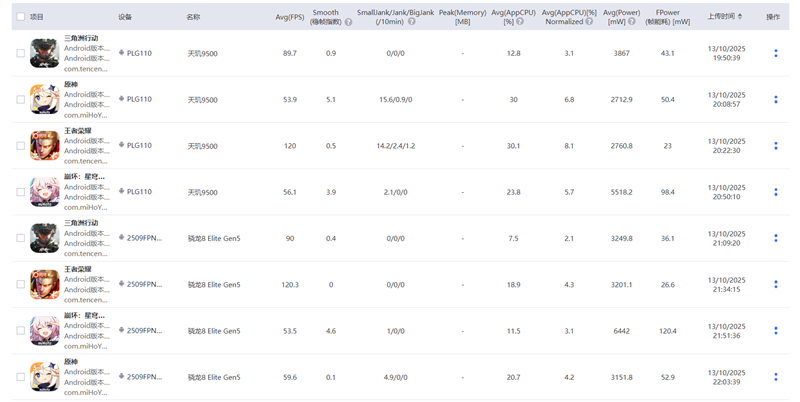Click the 崩坏 game icon uploaded at 21:51:36
This screenshot has height=402, width=800.
44,330
